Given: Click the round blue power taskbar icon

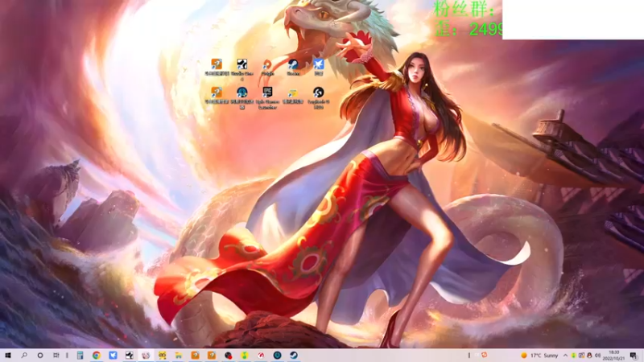Looking at the screenshot, I should [x=277, y=356].
